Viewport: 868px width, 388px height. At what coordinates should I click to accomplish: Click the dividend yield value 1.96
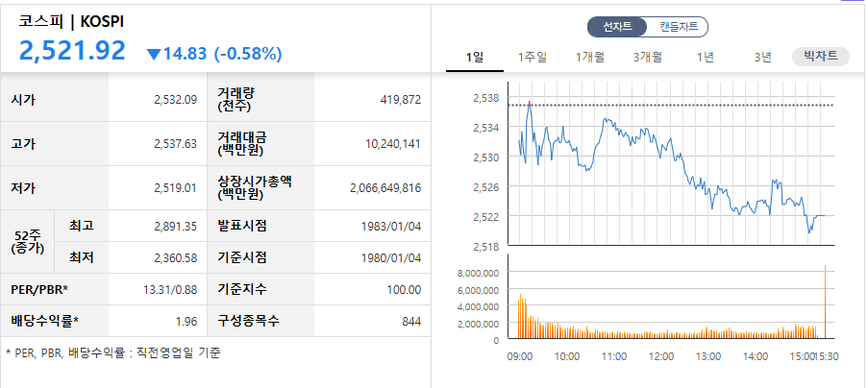(188, 321)
